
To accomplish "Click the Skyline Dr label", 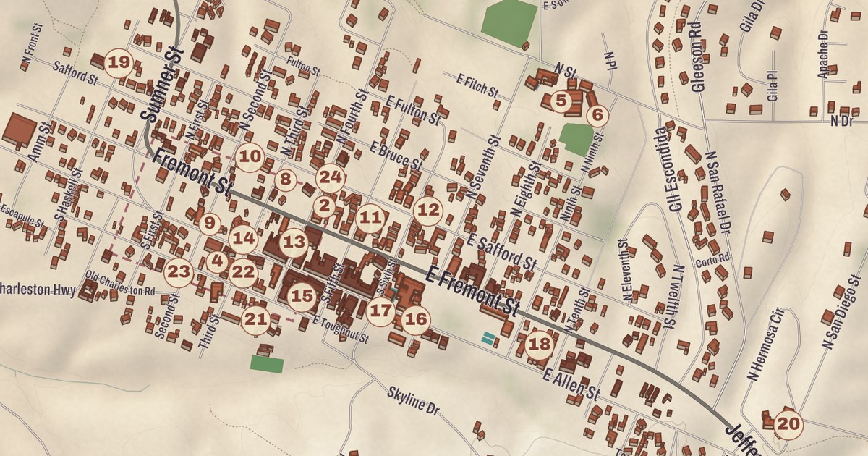I will pos(414,402).
